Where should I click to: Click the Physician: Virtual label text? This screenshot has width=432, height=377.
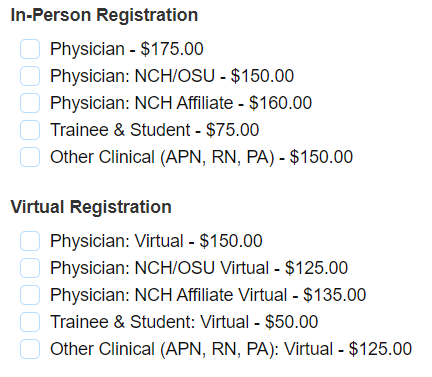pyautogui.click(x=156, y=241)
